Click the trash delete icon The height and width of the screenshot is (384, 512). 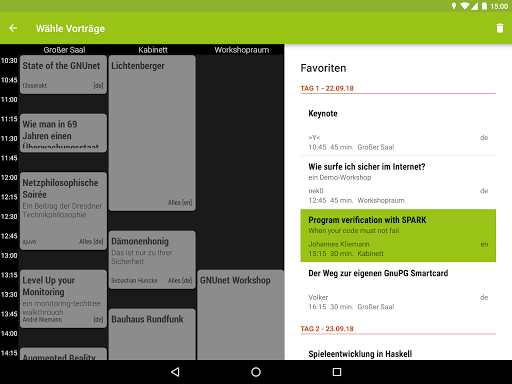pos(500,28)
